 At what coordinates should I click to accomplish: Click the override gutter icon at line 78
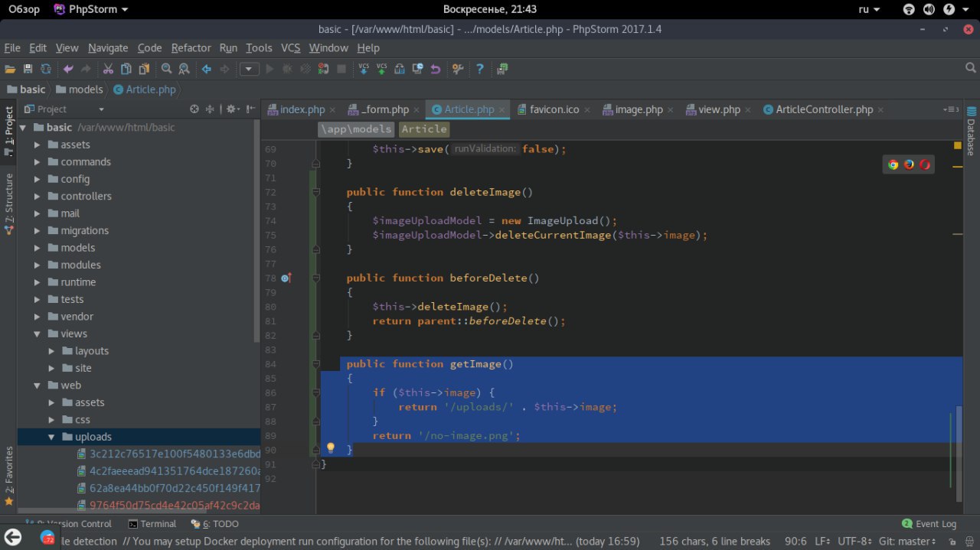coord(286,278)
